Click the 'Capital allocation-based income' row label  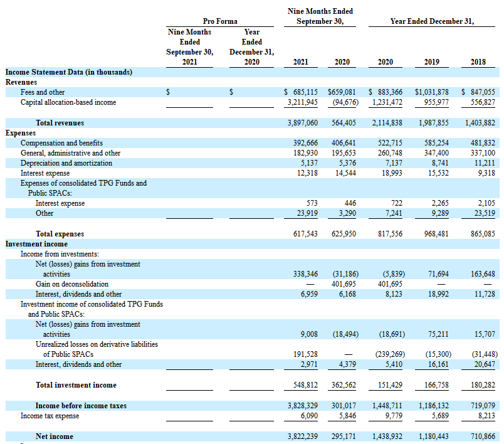[68, 102]
